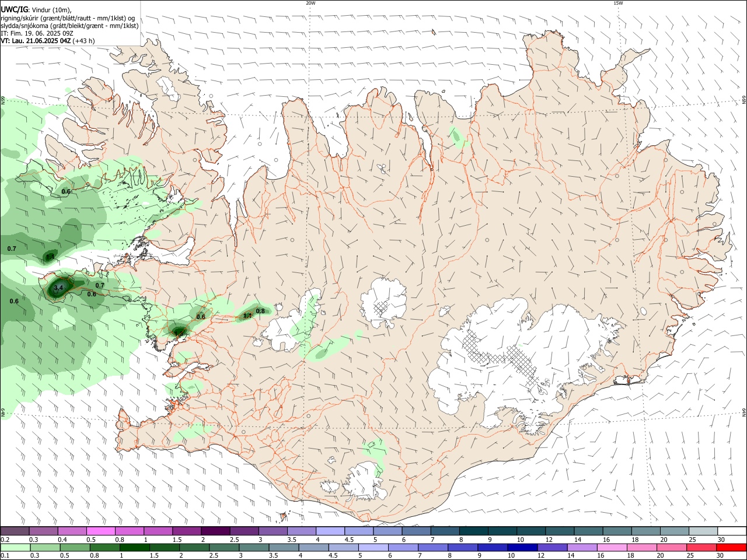Pick the pale green 0.1–0.3 rain swatch

point(15,547)
